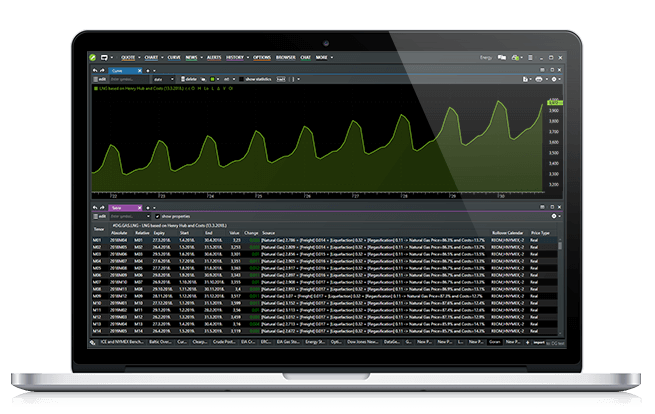
Task: Open the curve panel settings gear
Action: (554, 79)
